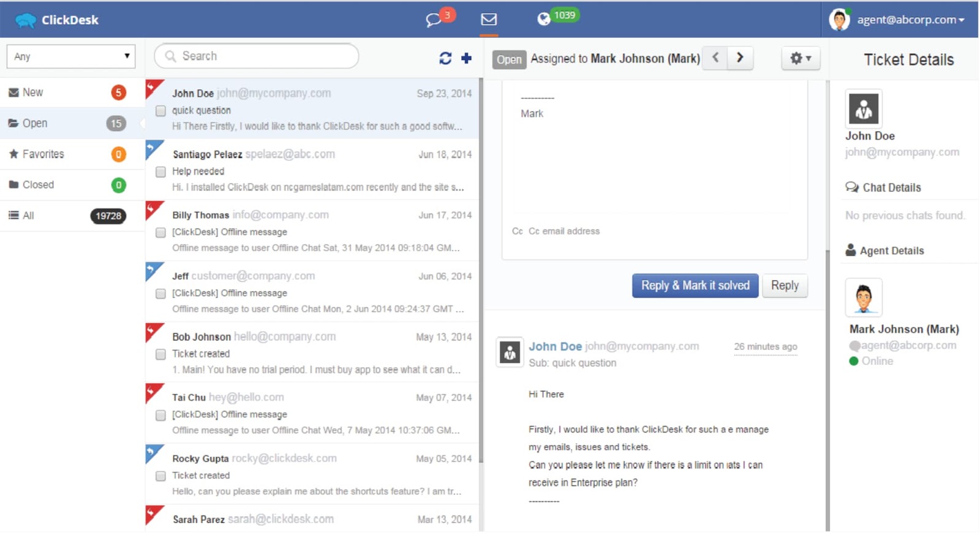Click the Reply button

click(x=785, y=285)
